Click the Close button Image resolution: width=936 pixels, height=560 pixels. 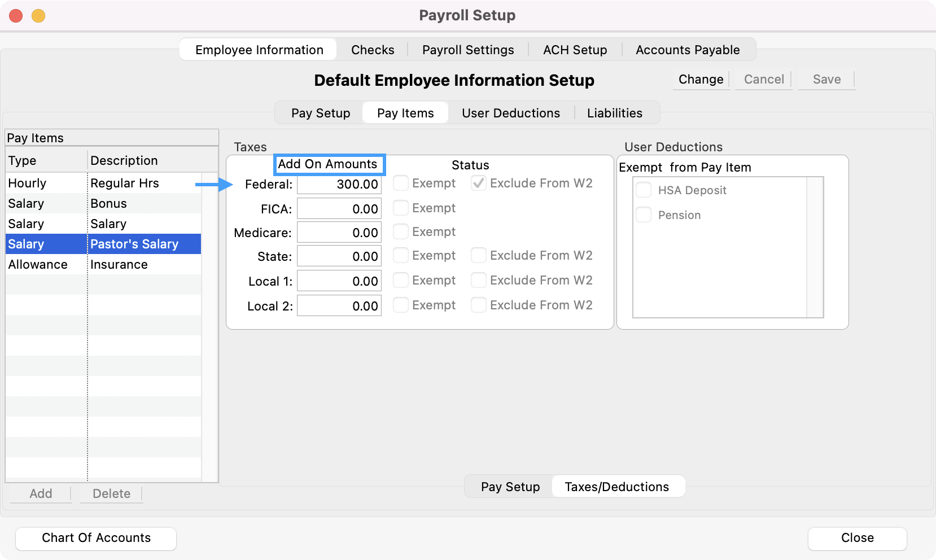[x=856, y=538]
